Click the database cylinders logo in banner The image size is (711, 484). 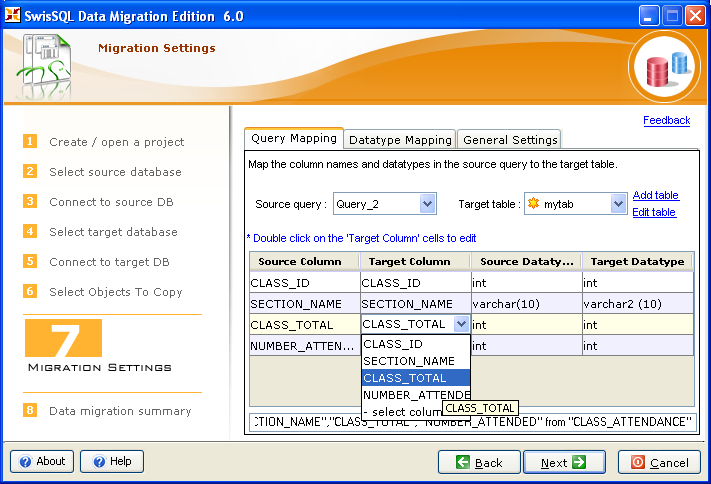(665, 68)
